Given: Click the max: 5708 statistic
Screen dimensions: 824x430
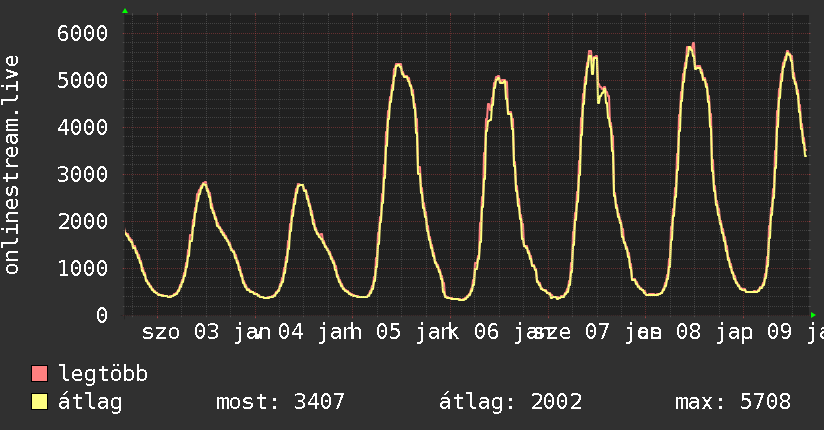Looking at the screenshot, I should 733,402.
